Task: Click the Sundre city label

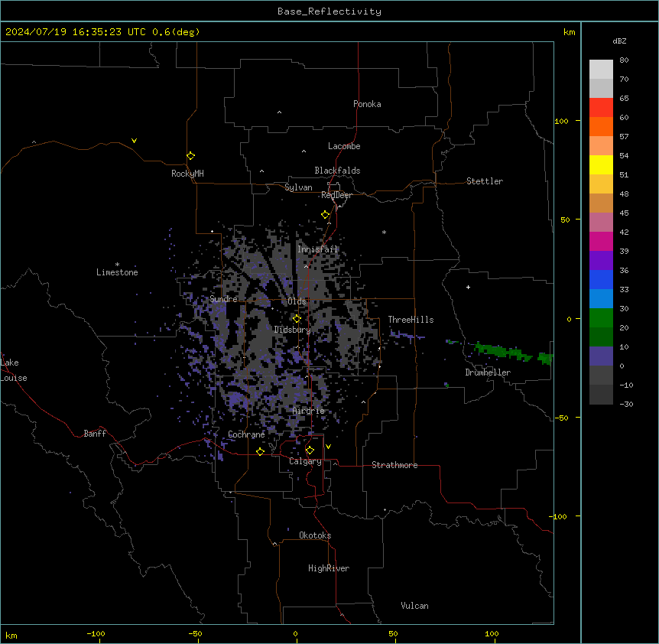Action: [223, 299]
